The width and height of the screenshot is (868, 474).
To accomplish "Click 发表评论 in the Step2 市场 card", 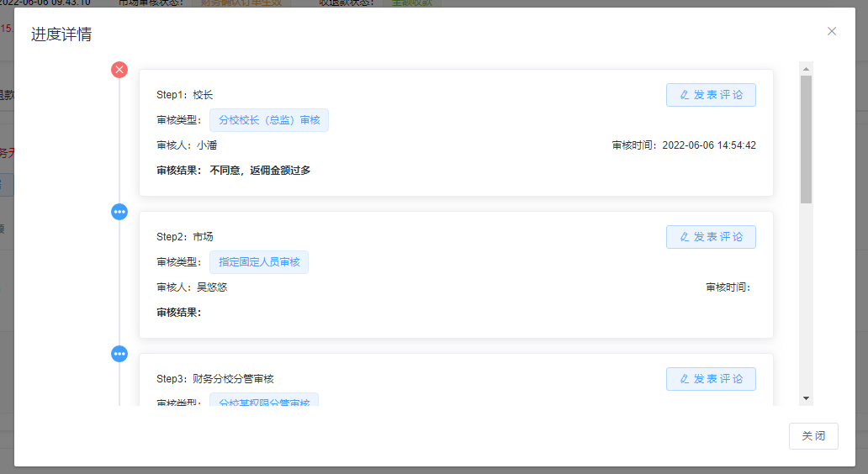I will coord(711,237).
